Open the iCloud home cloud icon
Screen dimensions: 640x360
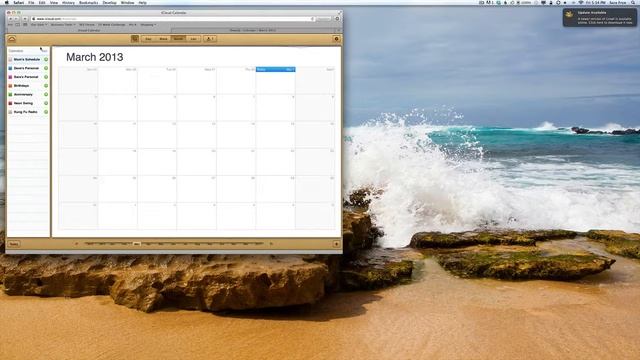(x=12, y=39)
